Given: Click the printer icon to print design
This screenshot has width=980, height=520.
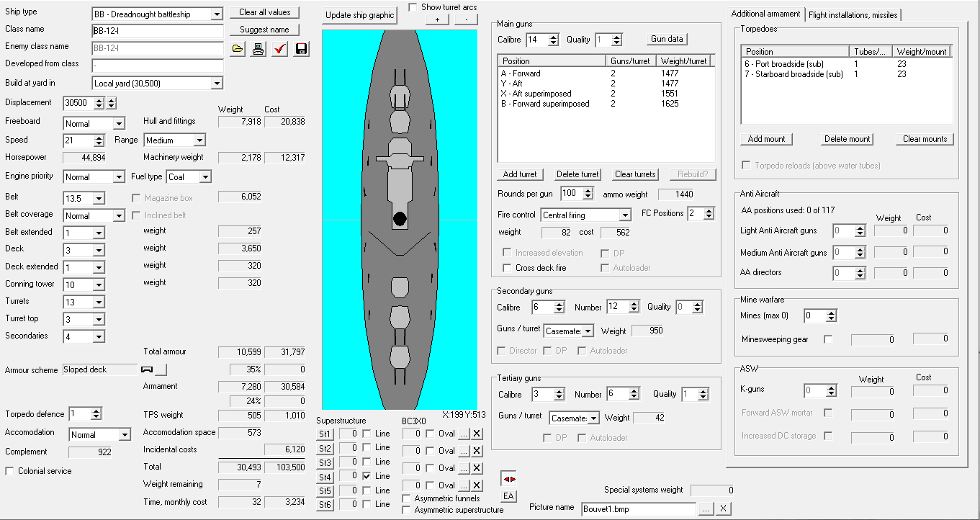Looking at the screenshot, I should point(259,49).
